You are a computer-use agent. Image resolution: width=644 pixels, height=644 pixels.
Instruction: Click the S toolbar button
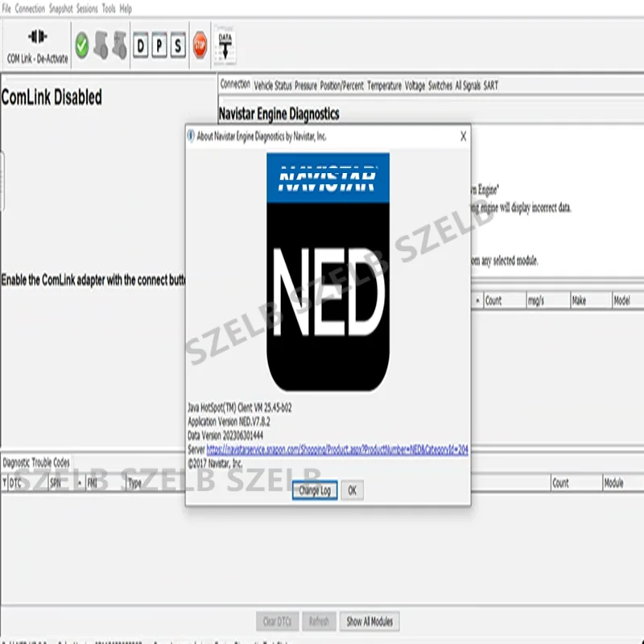[x=178, y=45]
